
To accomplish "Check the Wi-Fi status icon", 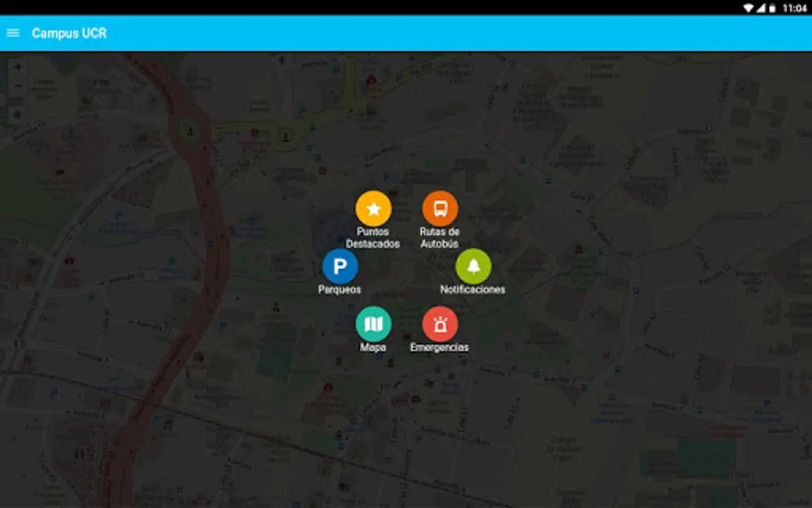I will [749, 8].
